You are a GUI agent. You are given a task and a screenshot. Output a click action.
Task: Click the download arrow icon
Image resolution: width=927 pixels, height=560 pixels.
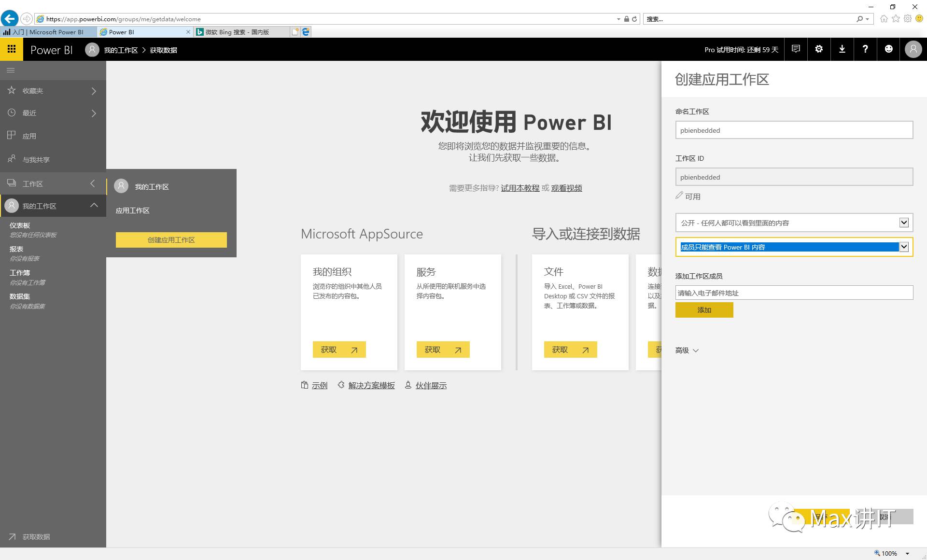[842, 49]
